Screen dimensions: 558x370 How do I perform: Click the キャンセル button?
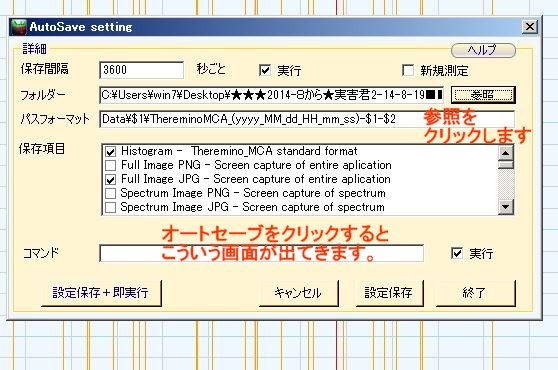[299, 293]
